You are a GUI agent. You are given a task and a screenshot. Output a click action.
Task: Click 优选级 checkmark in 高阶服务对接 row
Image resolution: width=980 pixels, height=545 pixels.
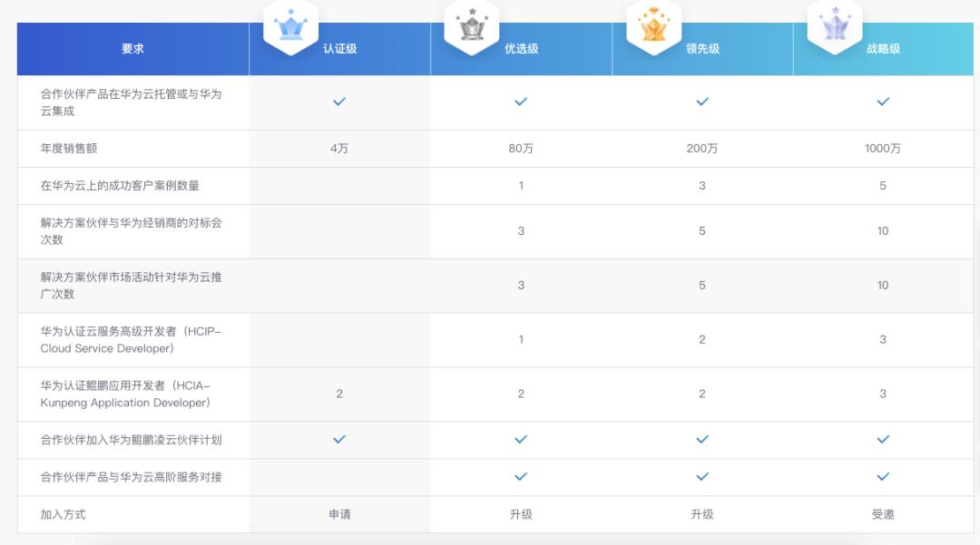pos(521,477)
